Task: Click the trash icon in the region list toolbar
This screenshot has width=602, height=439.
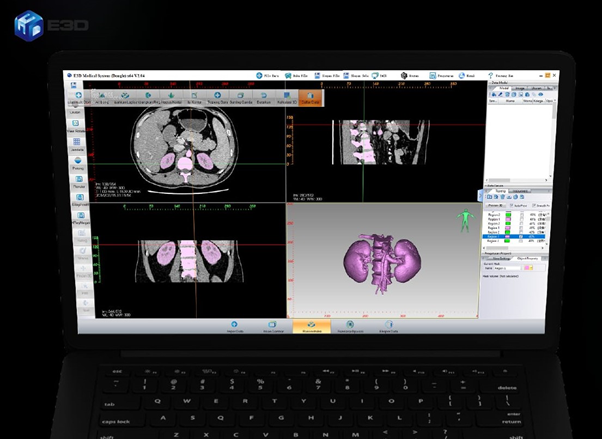Action: (x=502, y=197)
